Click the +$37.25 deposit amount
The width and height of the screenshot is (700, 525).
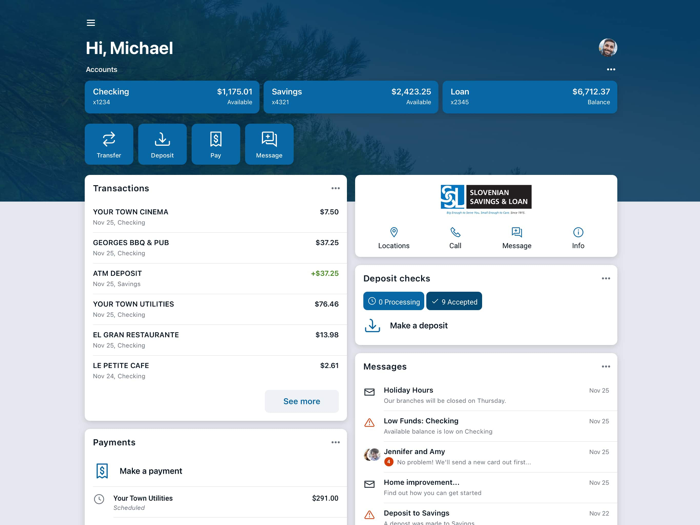pos(325,273)
